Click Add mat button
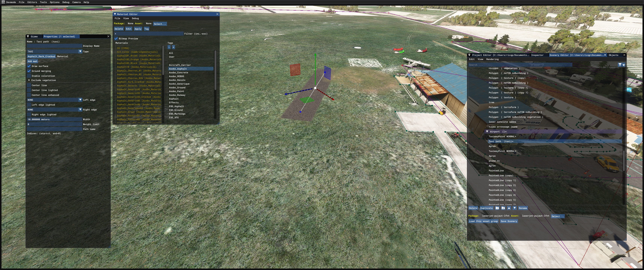The image size is (644, 270). [x=33, y=61]
